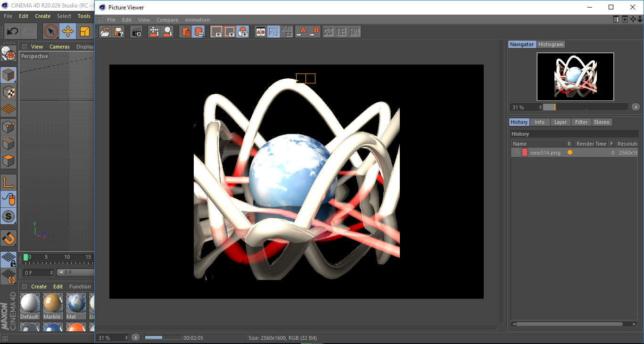Click the Save image as disk icon
The image size is (644, 344).
pos(119,32)
